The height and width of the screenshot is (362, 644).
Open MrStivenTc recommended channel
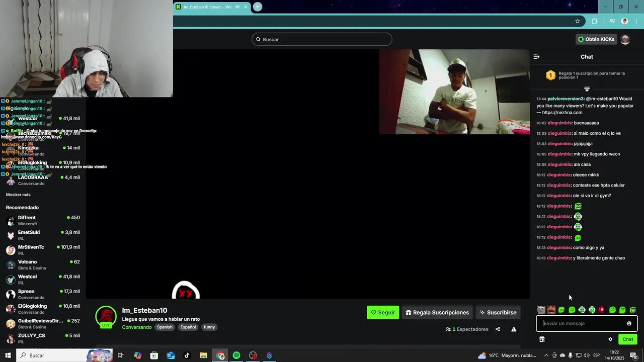coord(43,250)
